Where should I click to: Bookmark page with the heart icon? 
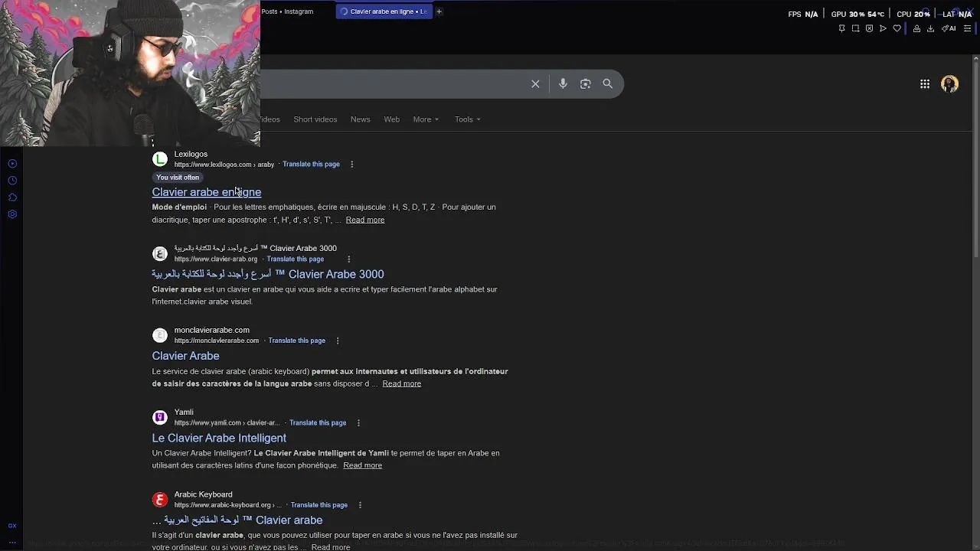tap(897, 28)
